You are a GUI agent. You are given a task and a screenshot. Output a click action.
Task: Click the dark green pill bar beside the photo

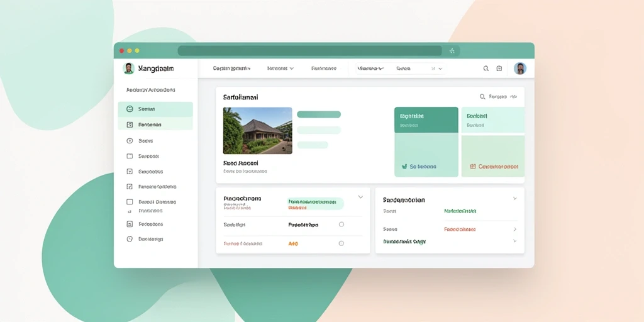(319, 114)
